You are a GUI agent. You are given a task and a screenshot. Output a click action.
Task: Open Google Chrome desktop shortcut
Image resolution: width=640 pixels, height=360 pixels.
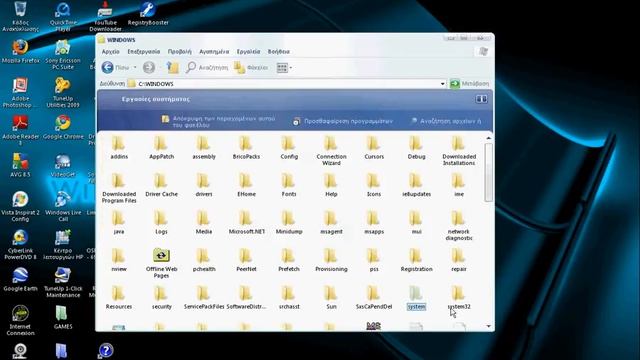tap(63, 127)
